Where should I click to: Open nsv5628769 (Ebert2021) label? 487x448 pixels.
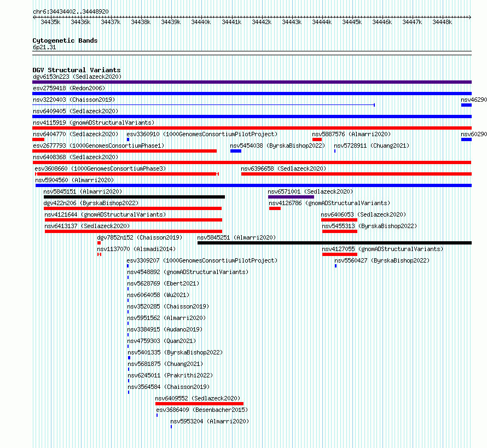[x=164, y=283]
